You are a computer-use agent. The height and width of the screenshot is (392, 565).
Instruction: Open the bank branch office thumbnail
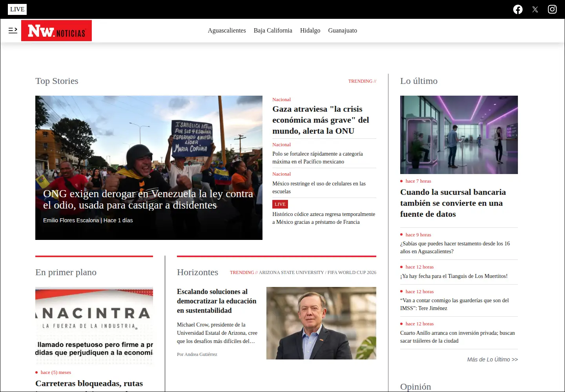pos(459,135)
